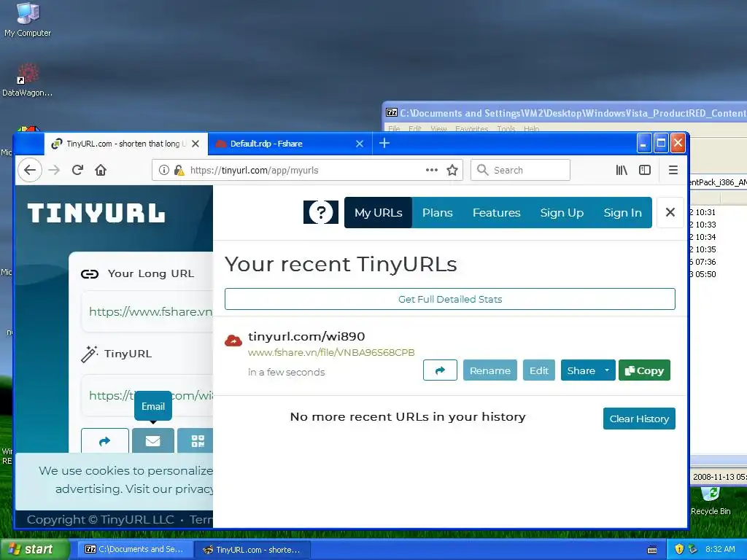Click the visit arrow button for wi890

coord(440,370)
